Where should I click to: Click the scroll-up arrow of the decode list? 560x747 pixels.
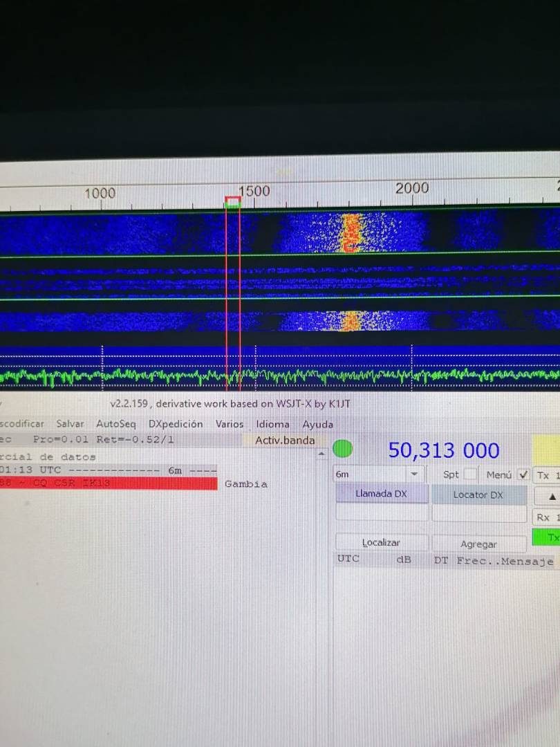click(321, 454)
